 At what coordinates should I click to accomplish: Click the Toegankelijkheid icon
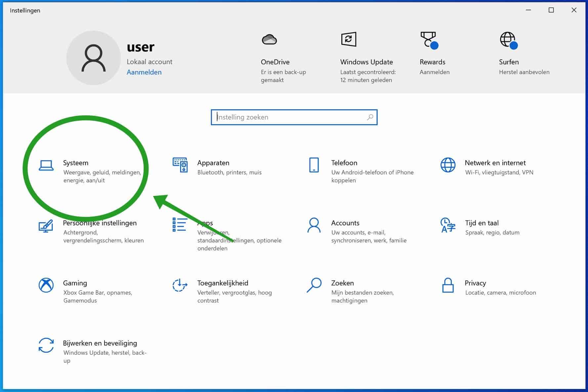(x=180, y=285)
